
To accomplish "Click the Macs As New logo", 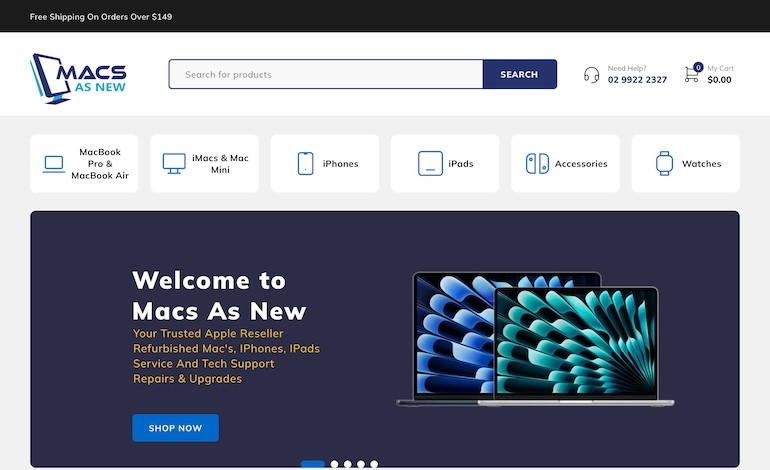I will tap(79, 76).
